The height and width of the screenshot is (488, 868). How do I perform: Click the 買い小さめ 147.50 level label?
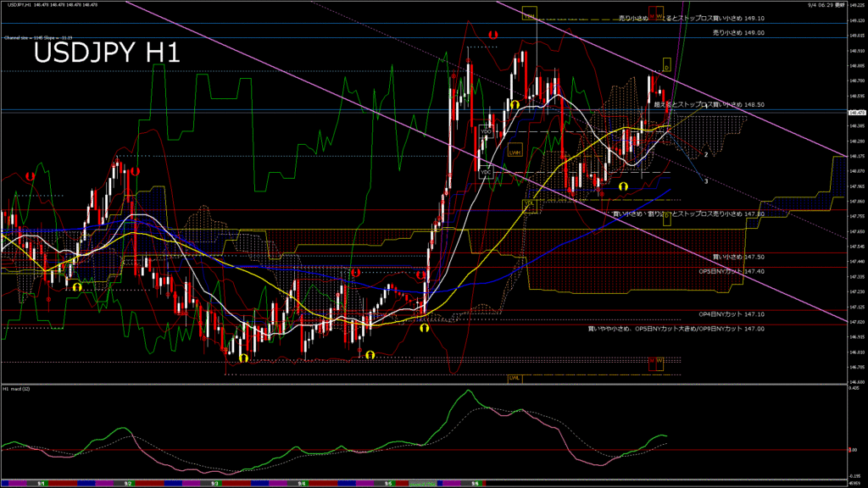(737, 256)
